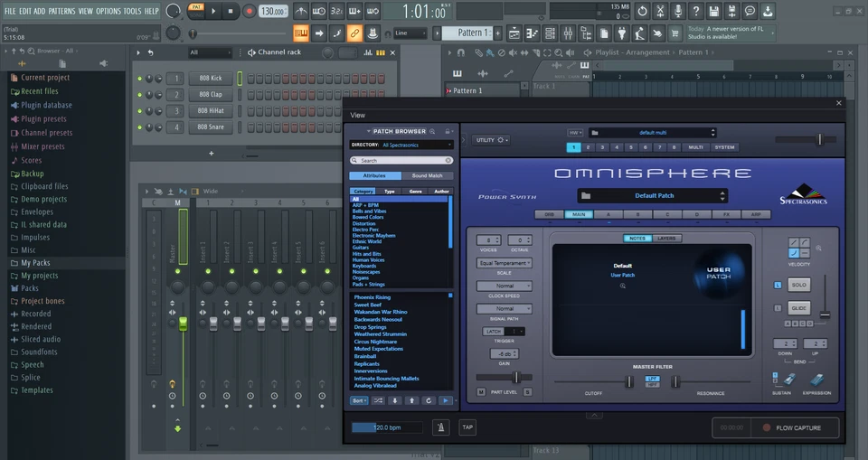Viewport: 868px width, 460px height.
Task: Open help with the question mark icon
Action: (696, 11)
